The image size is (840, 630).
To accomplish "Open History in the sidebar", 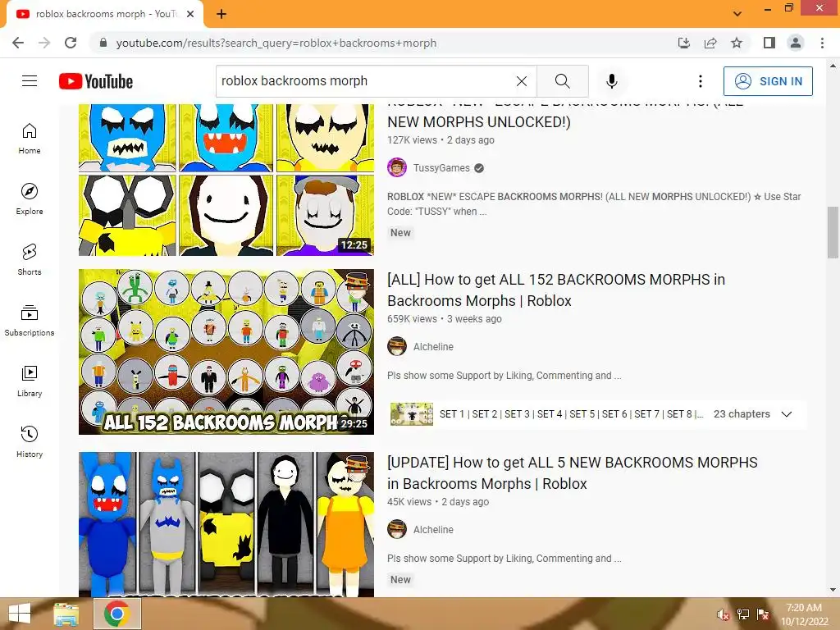I will click(x=30, y=442).
